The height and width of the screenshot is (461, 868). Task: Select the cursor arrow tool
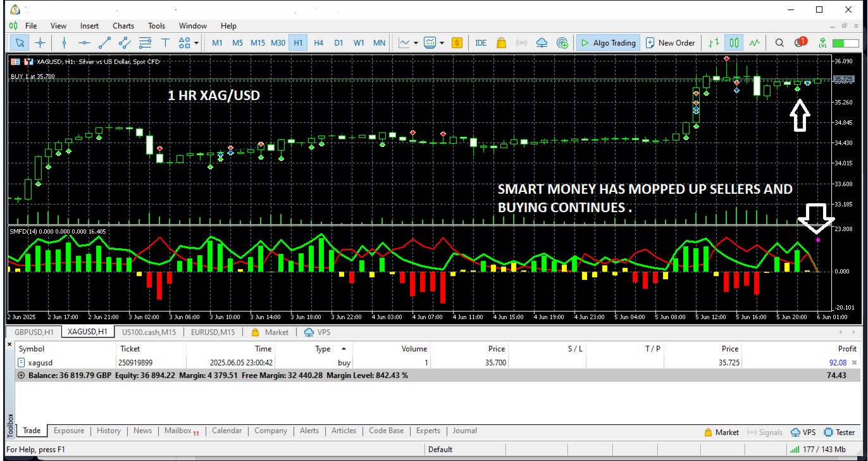(20, 43)
